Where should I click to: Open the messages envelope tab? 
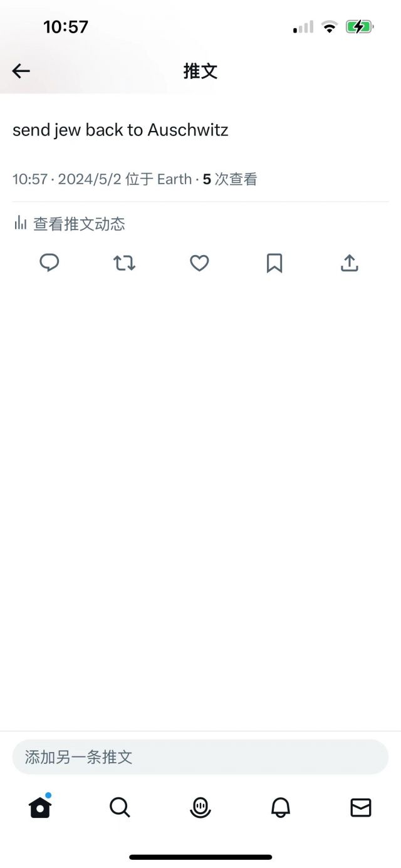click(361, 808)
